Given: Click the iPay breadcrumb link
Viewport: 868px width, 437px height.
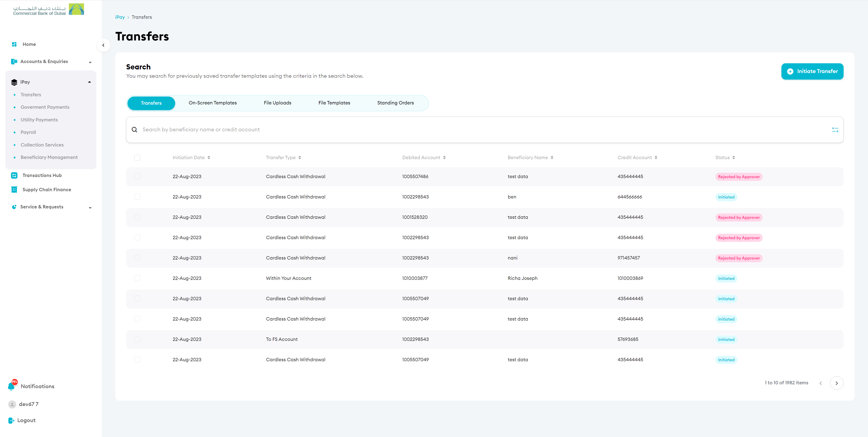Looking at the screenshot, I should point(120,17).
